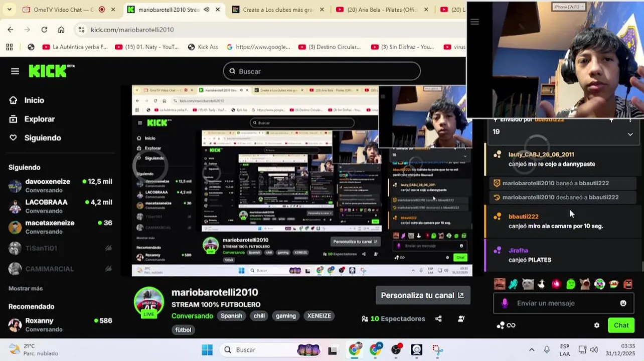Click the follow-user icon beside share

click(461, 318)
